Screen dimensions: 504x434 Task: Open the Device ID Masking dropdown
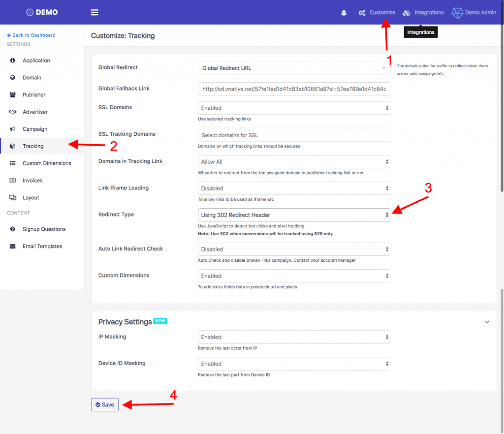pyautogui.click(x=294, y=364)
